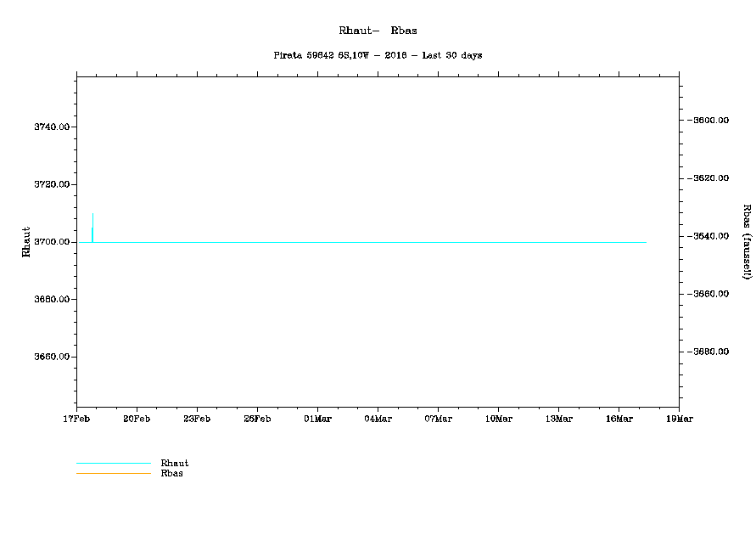Click the 01Mar date tick label
The height and width of the screenshot is (535, 756).
click(x=317, y=419)
